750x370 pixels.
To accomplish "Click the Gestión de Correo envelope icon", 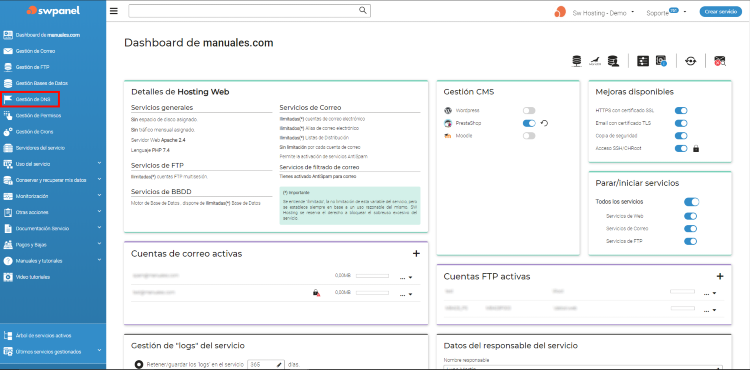I will point(8,51).
